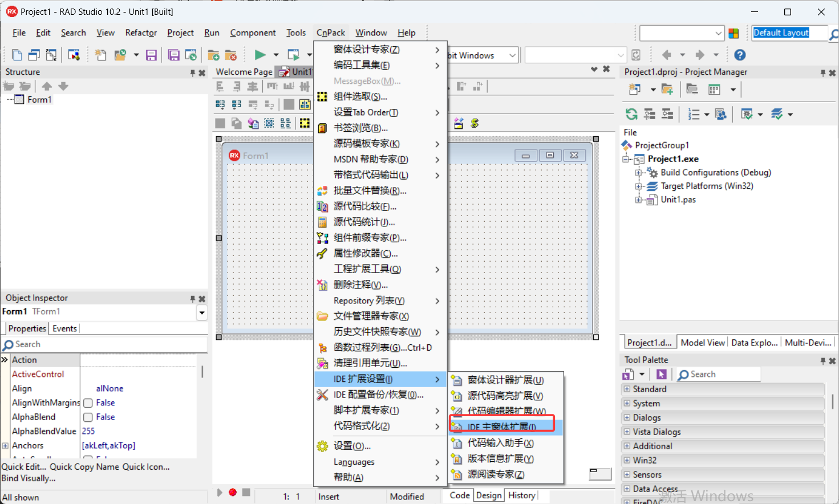Viewport: 839px width, 504px height.
Task: Expand the Unit1.pas tree node
Action: (x=638, y=200)
